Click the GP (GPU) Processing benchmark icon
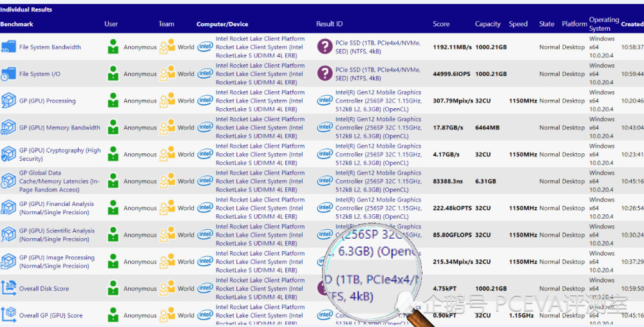The height and width of the screenshot is (327, 644). 8,100
